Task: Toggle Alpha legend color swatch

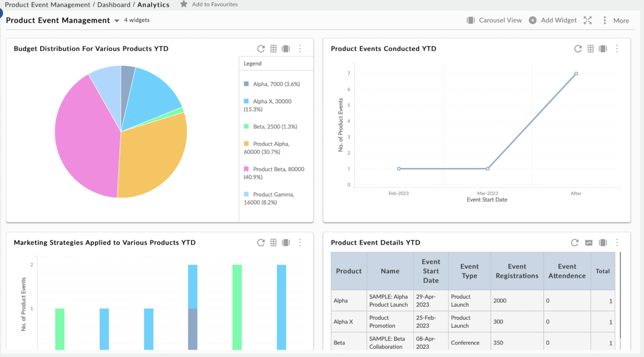Action: coord(247,84)
